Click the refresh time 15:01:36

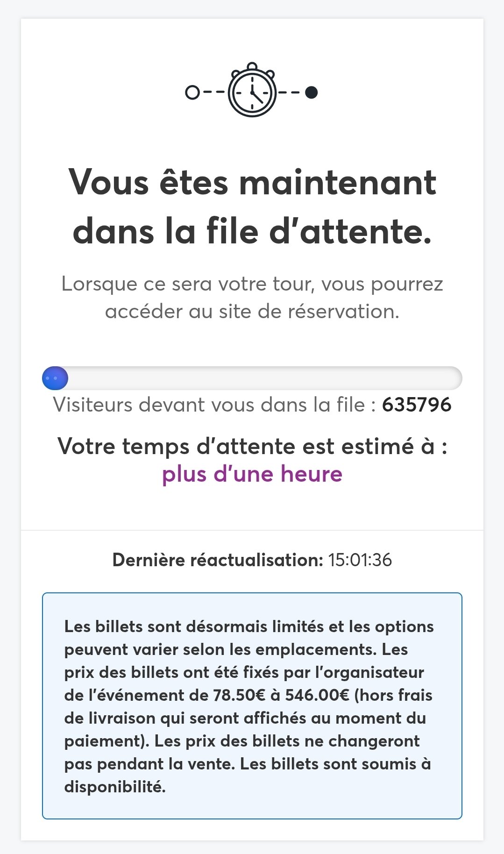[x=360, y=560]
